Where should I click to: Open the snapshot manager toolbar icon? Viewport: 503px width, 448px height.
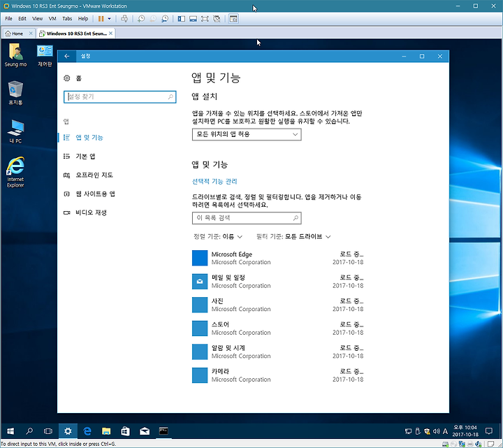[x=165, y=19]
